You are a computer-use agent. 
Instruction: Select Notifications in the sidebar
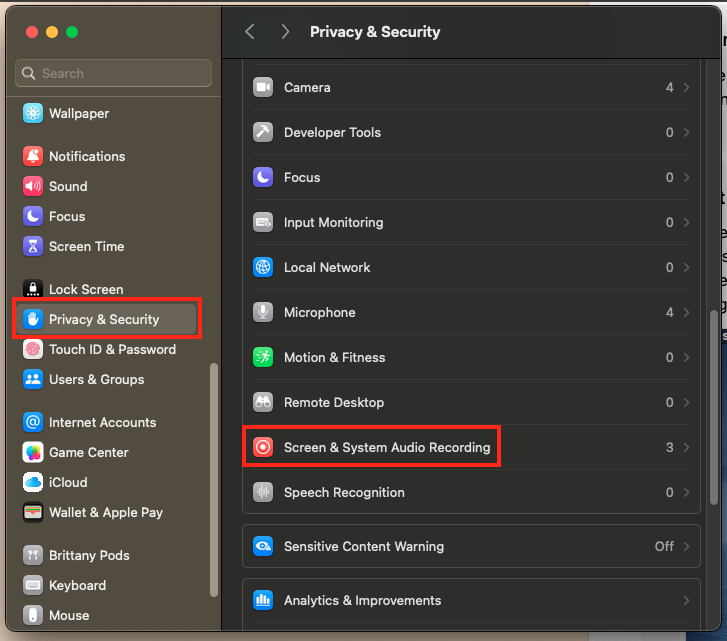(87, 156)
